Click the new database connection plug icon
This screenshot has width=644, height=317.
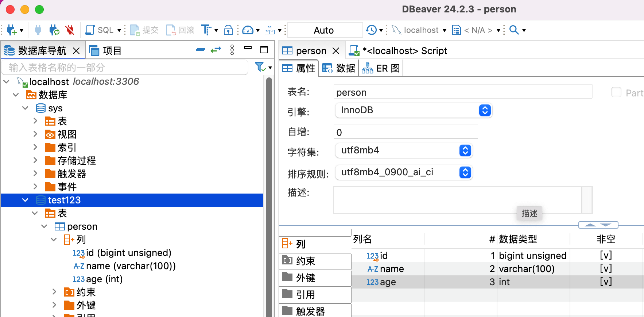click(x=12, y=30)
